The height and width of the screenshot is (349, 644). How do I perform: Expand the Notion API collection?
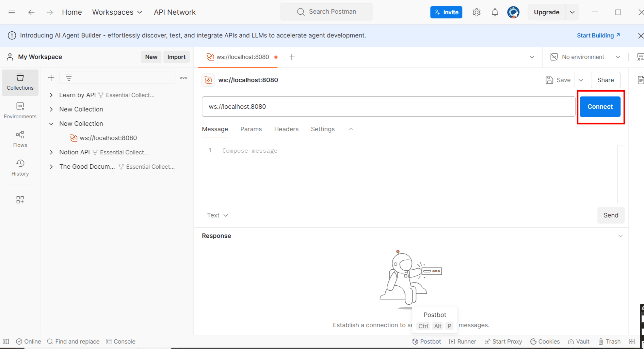point(51,152)
